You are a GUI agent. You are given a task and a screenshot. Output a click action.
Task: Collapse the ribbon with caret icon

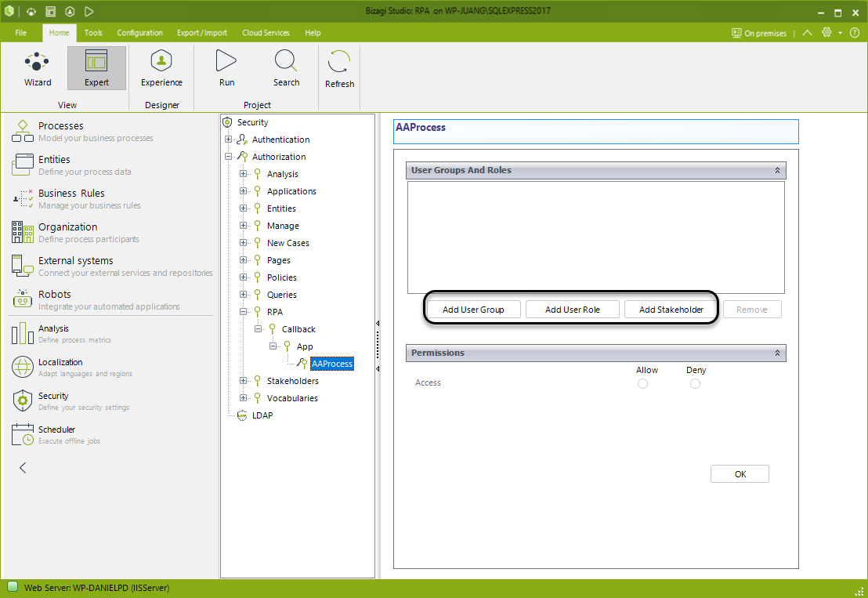click(807, 33)
